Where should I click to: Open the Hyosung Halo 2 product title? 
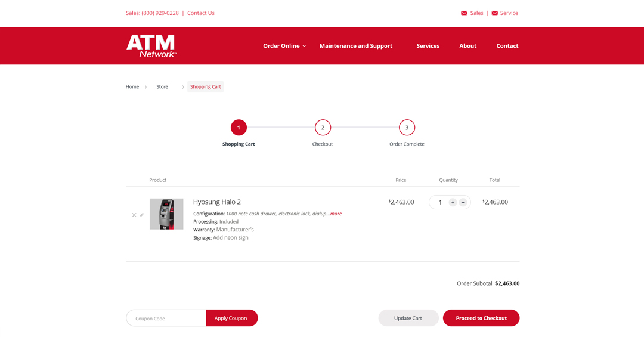[x=217, y=202]
